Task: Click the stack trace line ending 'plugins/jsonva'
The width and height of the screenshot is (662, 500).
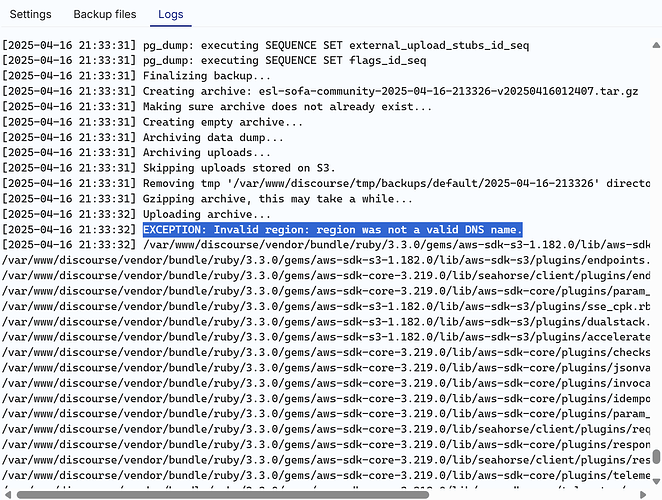Action: coord(326,368)
